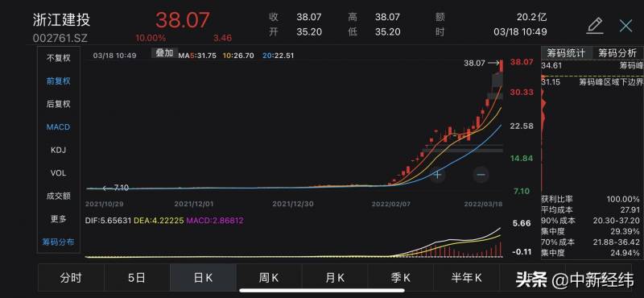Select 后复权 price adjustment
The width and height of the screenshot is (644, 298).
tap(58, 104)
